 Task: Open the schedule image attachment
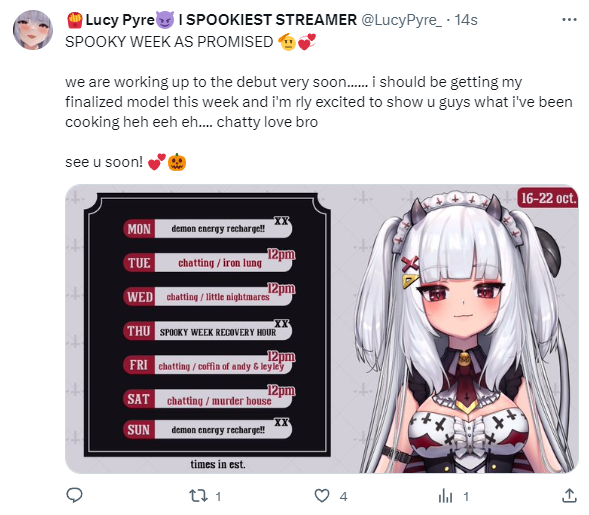pyautogui.click(x=322, y=329)
